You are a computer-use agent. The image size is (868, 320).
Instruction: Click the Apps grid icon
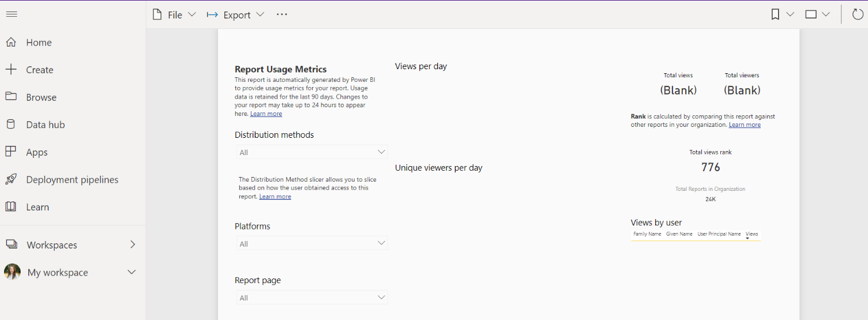pos(11,152)
